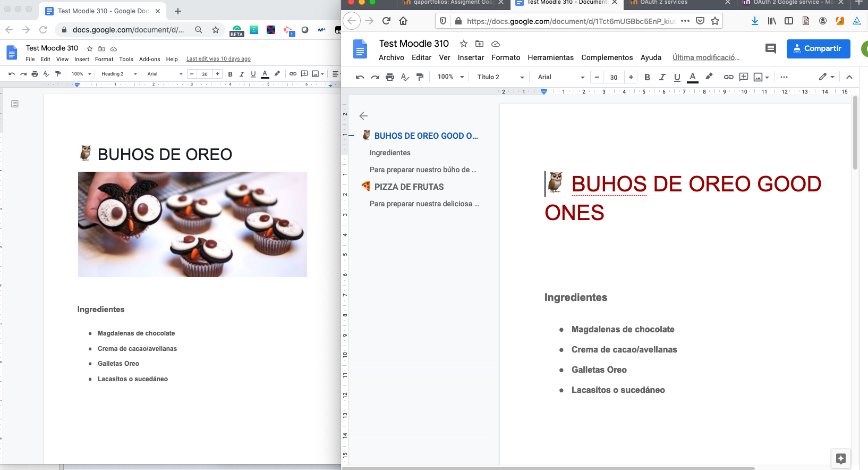Star the document in right Firefox window
Image resolution: width=868 pixels, height=470 pixels.
tap(464, 44)
